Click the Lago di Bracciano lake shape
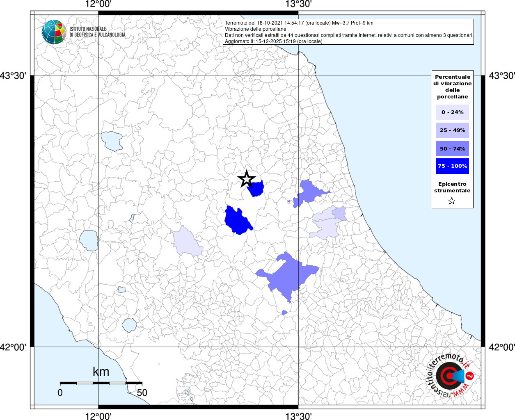The width and height of the screenshot is (515, 420). (x=129, y=325)
